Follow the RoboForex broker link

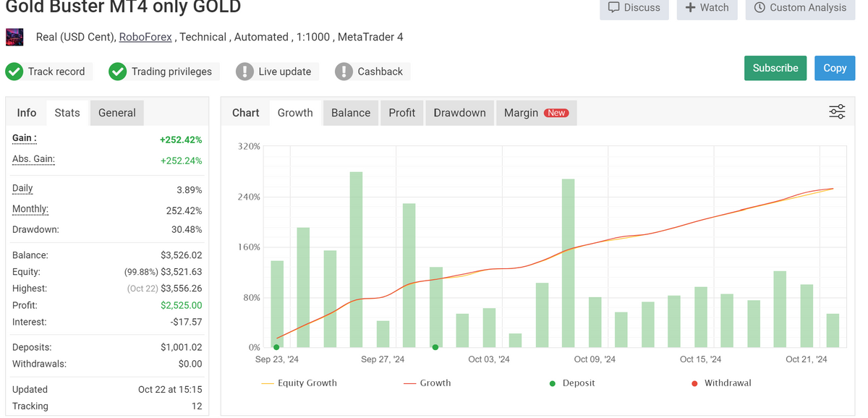pos(145,37)
